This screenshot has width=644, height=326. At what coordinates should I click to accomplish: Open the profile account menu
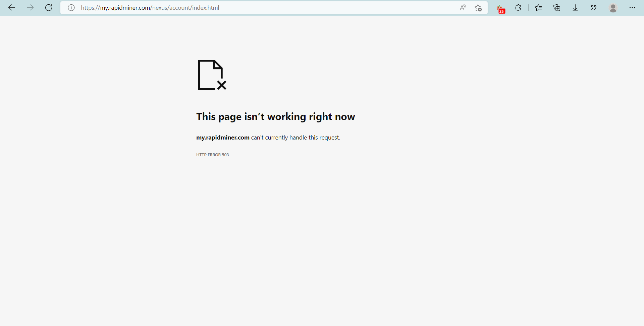click(x=613, y=8)
